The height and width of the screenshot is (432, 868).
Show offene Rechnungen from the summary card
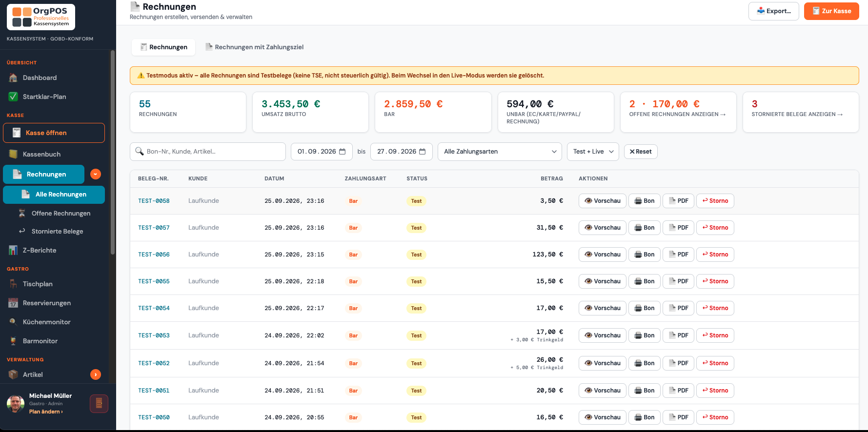coord(678,112)
